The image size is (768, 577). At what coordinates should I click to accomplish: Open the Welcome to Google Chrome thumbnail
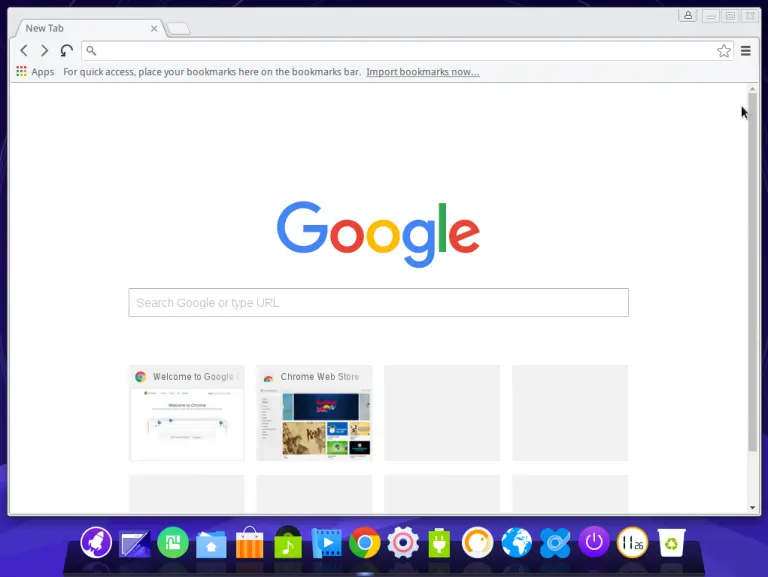tap(186, 414)
